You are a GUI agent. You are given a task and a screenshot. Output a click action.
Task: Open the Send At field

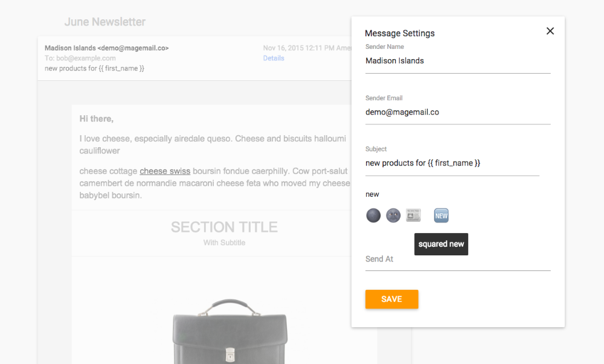458,260
